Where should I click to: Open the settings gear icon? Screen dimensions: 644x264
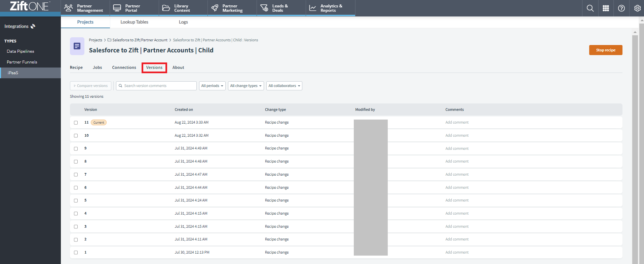tap(637, 8)
